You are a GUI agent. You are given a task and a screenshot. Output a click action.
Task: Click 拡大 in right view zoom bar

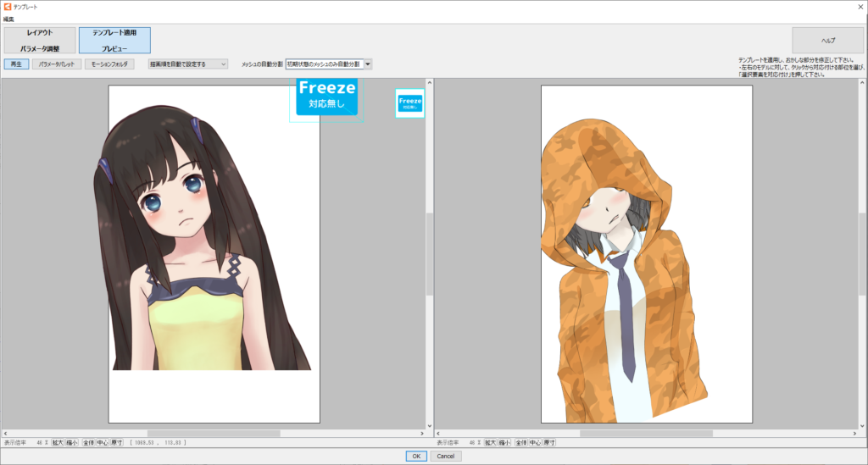click(490, 442)
